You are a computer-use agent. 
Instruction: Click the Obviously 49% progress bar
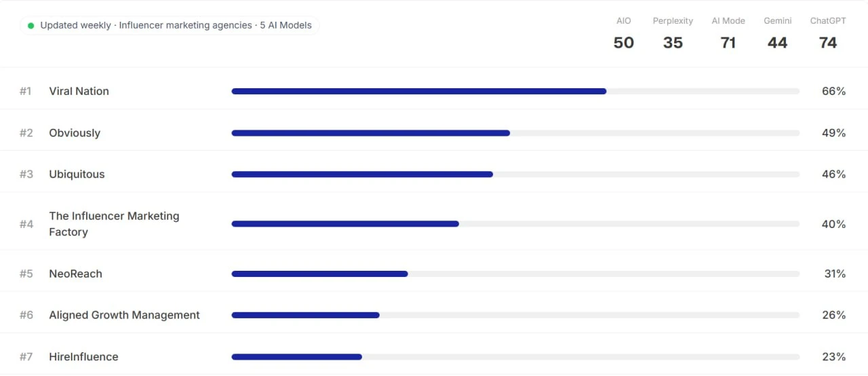515,133
